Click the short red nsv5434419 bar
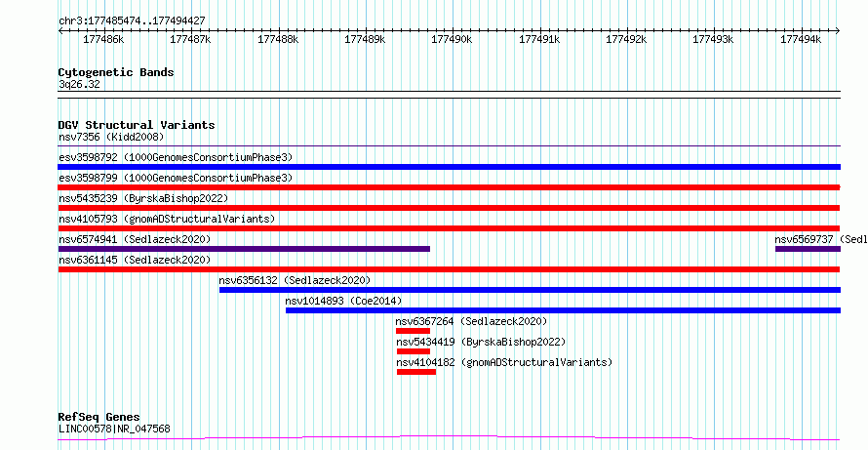Image resolution: width=868 pixels, height=450 pixels. [414, 351]
